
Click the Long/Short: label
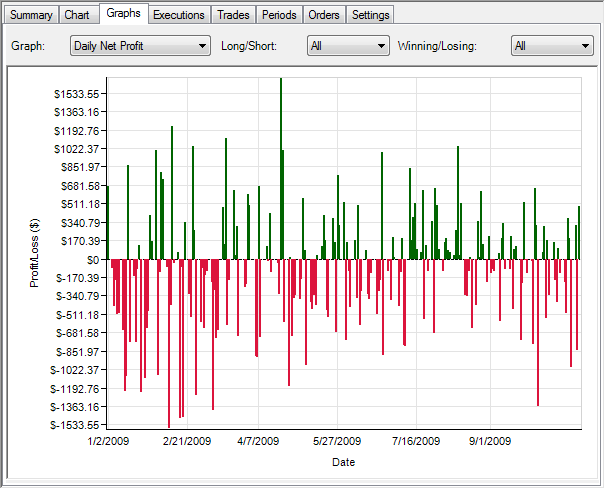click(x=249, y=46)
